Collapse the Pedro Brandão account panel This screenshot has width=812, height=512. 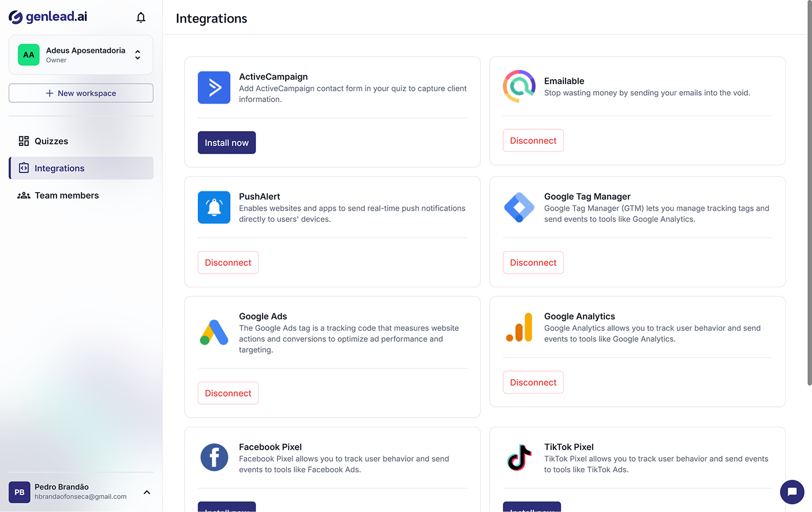147,492
